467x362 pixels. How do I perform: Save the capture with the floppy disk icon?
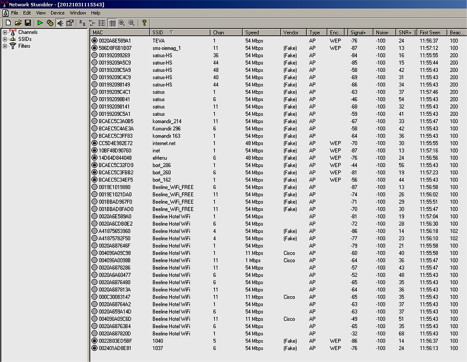pyautogui.click(x=28, y=23)
